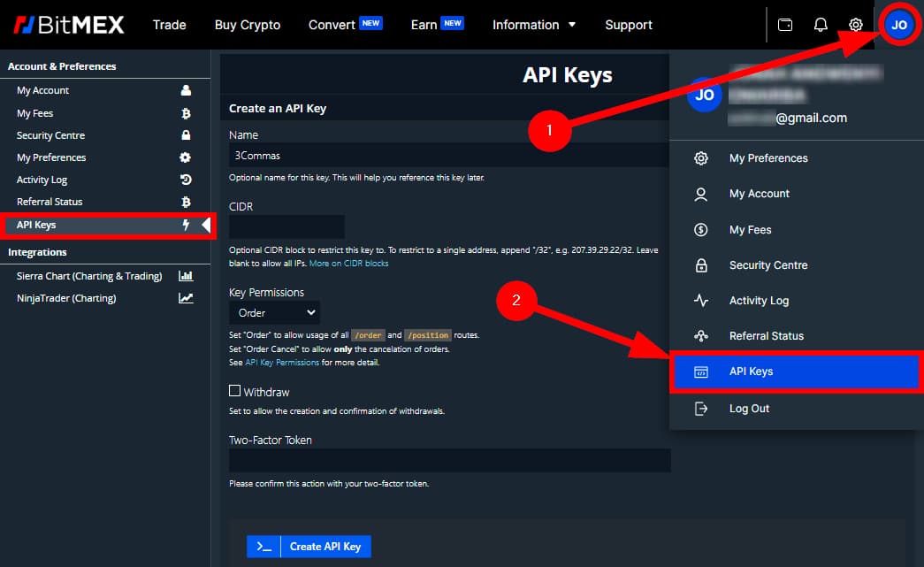Click lock icon beside sidebar Security Centre

[186, 135]
